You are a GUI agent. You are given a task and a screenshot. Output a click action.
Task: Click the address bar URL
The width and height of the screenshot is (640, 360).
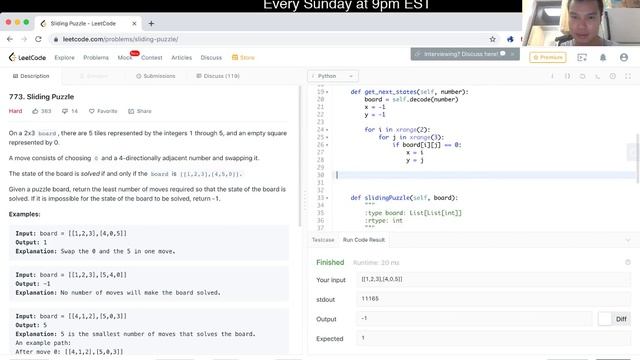[x=120, y=39]
